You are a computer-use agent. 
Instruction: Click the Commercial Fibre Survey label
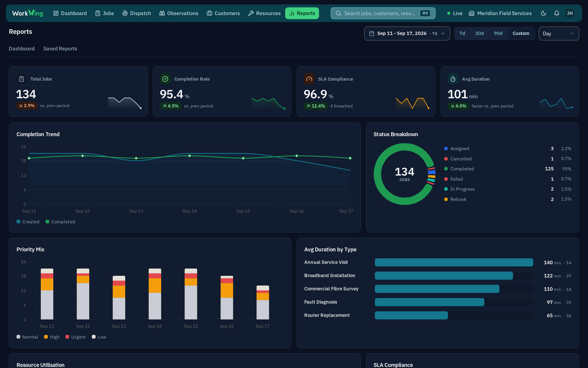[x=331, y=289]
